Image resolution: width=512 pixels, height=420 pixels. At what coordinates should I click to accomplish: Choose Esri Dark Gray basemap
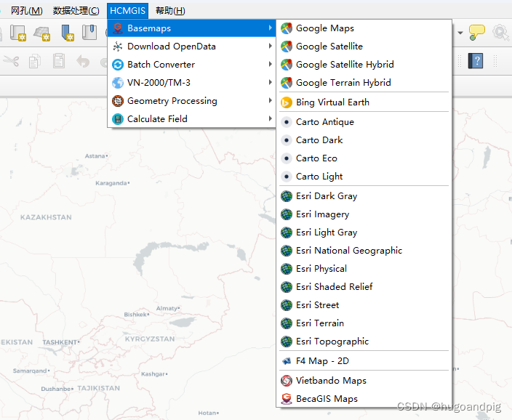coord(364,196)
